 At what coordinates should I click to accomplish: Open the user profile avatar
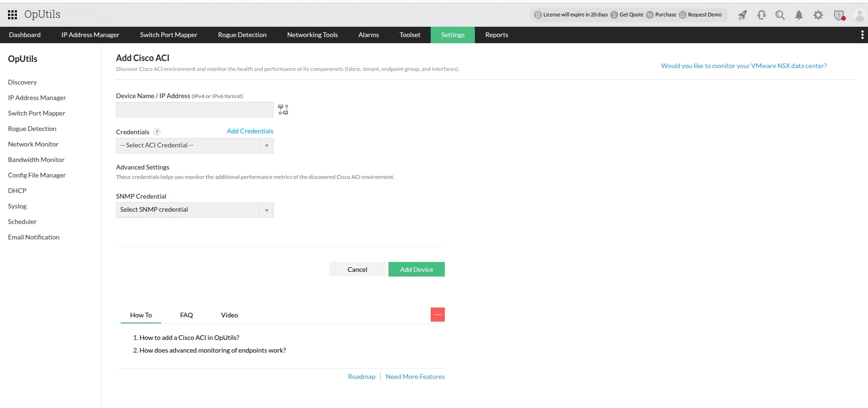click(860, 15)
